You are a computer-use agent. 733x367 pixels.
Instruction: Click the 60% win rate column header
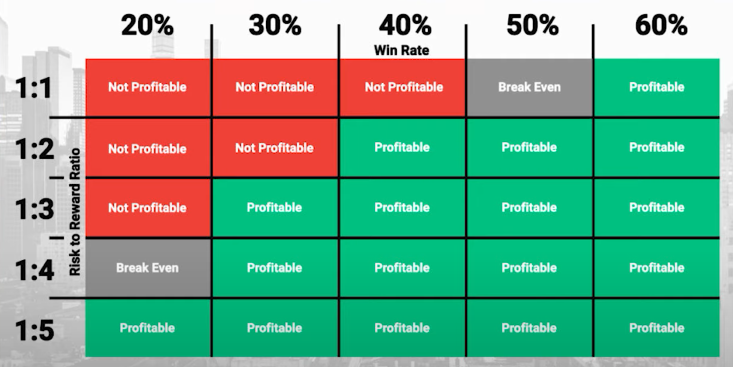661,25
